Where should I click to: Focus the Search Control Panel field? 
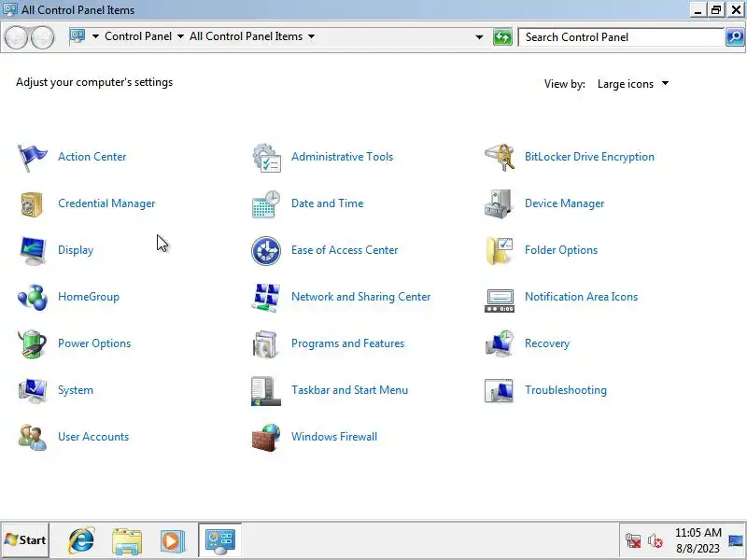pos(621,37)
